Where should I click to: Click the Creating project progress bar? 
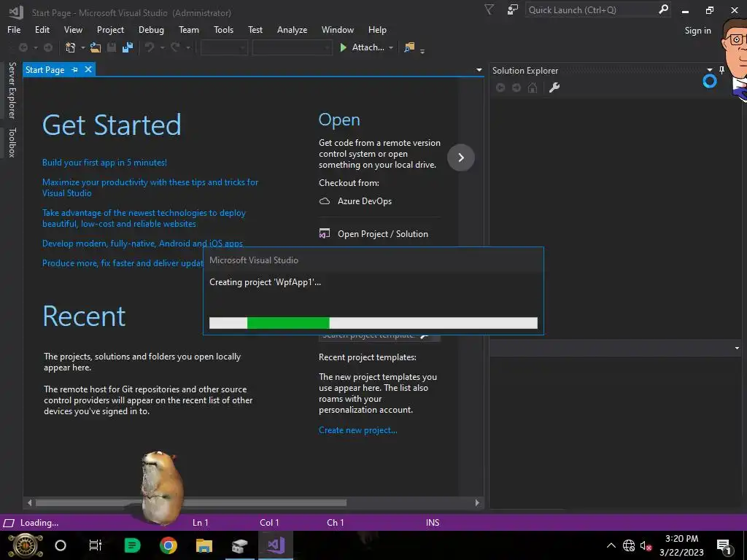373,323
